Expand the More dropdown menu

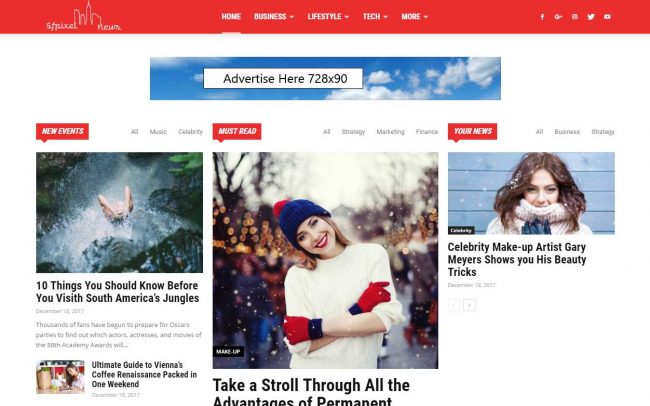[415, 17]
